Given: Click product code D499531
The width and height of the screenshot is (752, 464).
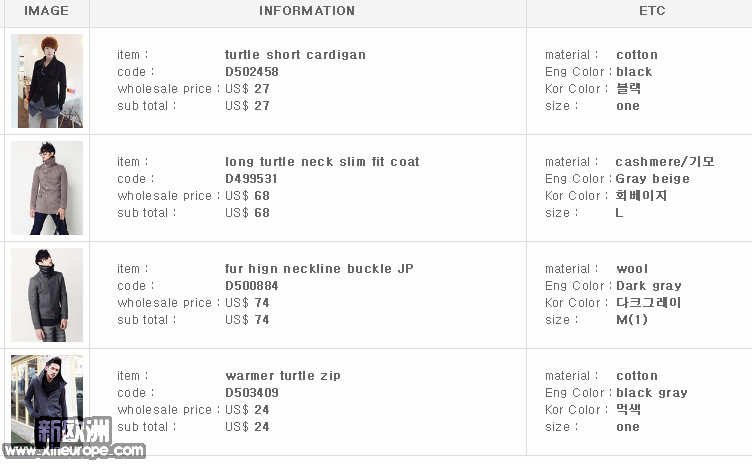Looking at the screenshot, I should tap(251, 178).
